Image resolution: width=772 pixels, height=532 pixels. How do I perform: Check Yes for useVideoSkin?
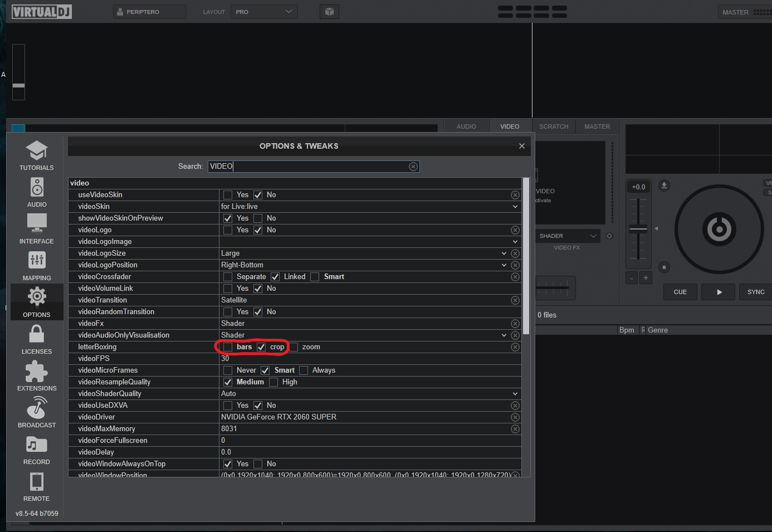point(228,195)
